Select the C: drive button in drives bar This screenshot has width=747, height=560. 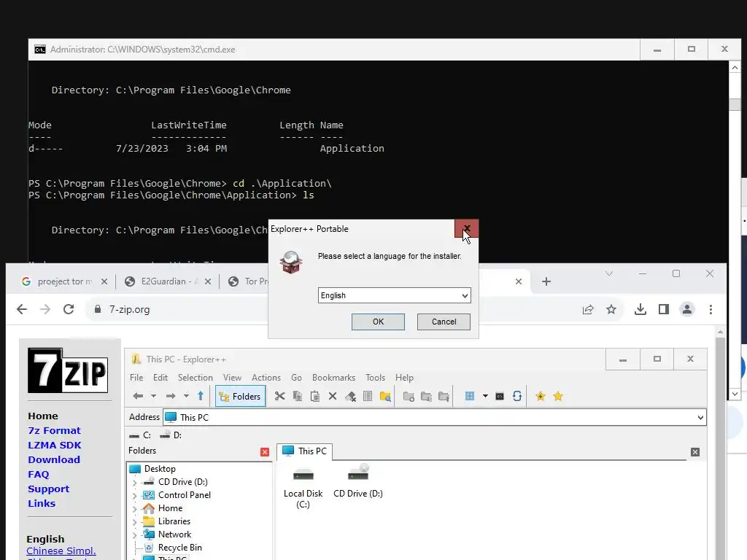click(x=140, y=435)
